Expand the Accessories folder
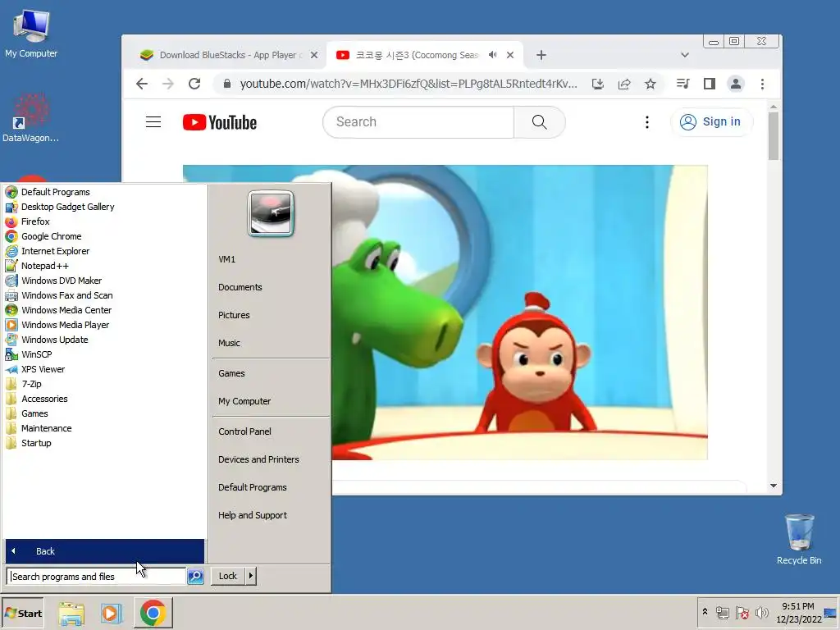 coord(44,399)
